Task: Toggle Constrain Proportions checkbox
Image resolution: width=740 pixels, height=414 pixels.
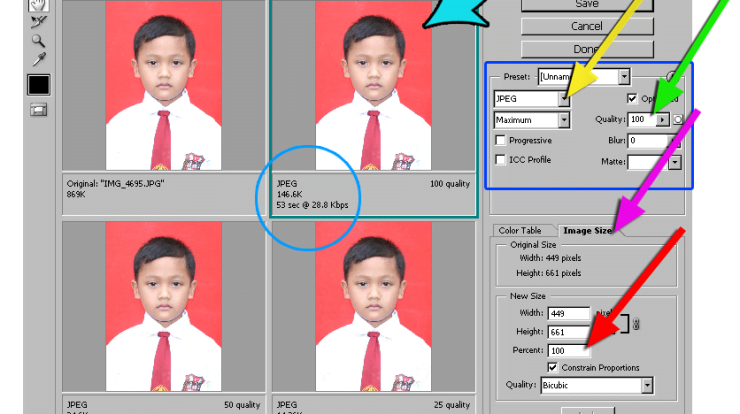Action: tap(553, 367)
